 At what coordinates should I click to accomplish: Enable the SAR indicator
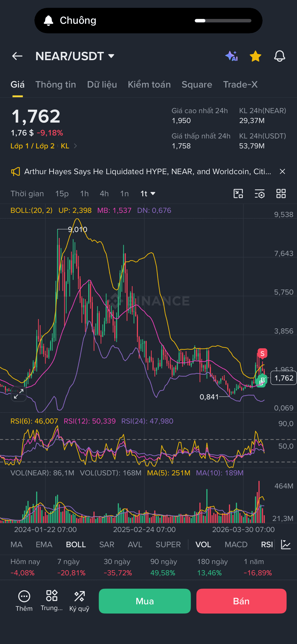point(107,545)
